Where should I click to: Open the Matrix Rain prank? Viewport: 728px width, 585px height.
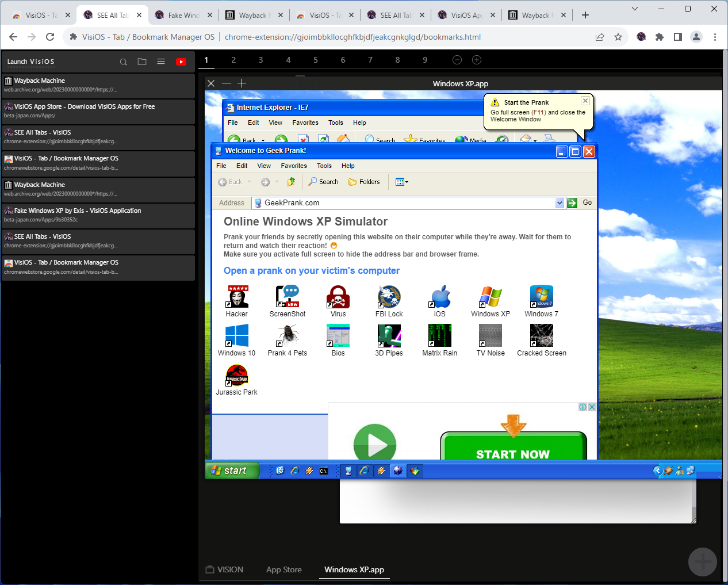click(x=439, y=335)
